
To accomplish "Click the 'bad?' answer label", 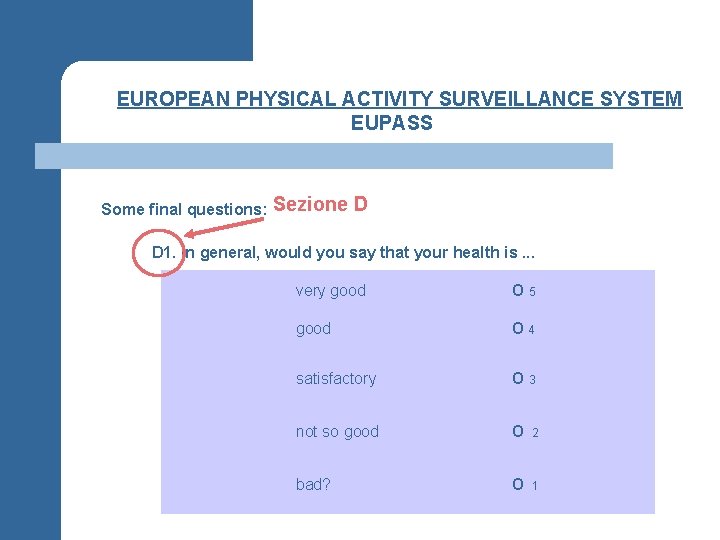I will coord(313,484).
